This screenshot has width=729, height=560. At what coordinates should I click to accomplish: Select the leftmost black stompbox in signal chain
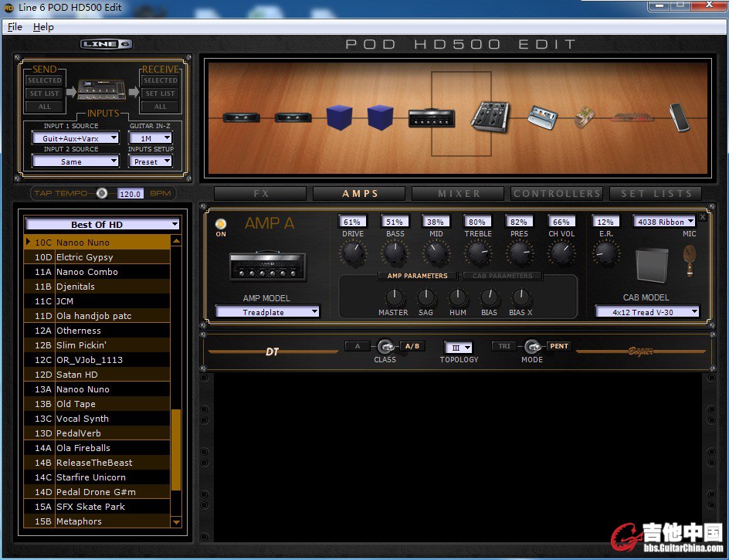[241, 117]
